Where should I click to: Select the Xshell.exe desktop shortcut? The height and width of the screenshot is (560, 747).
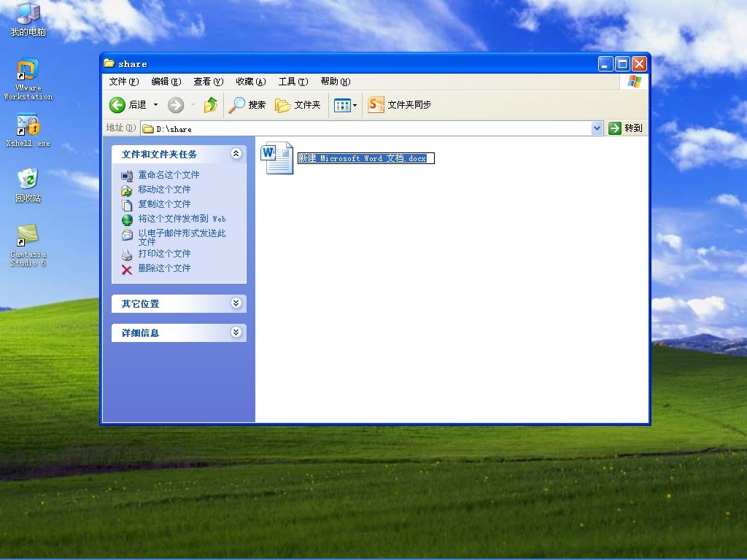[x=28, y=130]
